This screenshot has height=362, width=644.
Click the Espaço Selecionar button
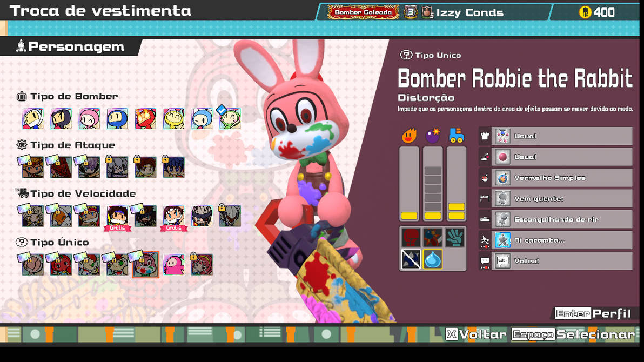573,334
